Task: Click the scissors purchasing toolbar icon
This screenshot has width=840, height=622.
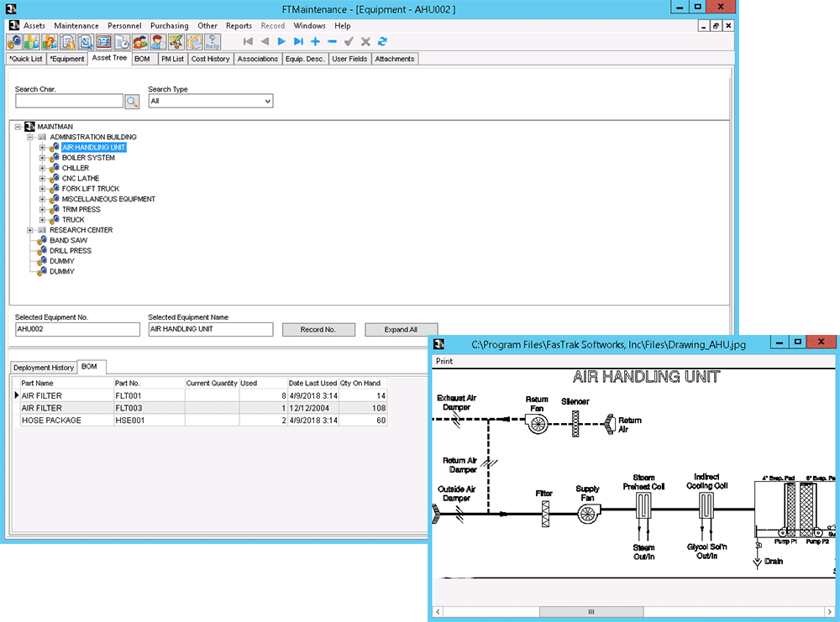Action: pos(176,42)
